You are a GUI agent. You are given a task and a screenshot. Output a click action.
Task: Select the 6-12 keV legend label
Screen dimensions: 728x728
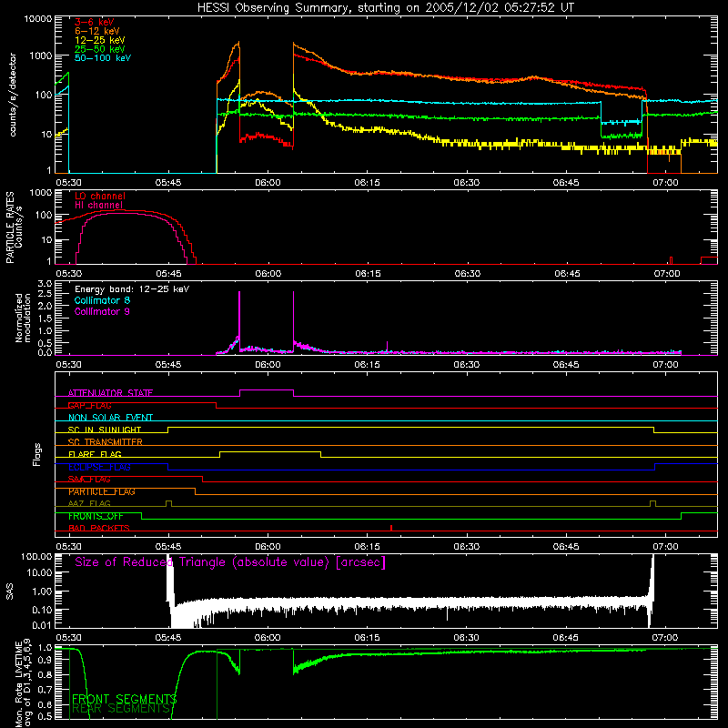pyautogui.click(x=97, y=31)
